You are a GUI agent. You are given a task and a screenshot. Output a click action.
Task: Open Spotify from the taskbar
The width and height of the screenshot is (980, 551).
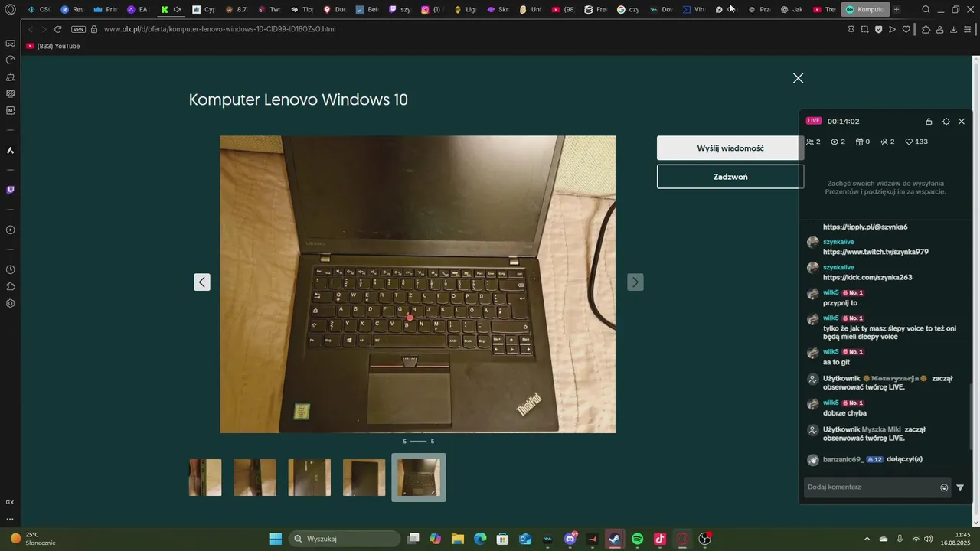click(x=637, y=539)
